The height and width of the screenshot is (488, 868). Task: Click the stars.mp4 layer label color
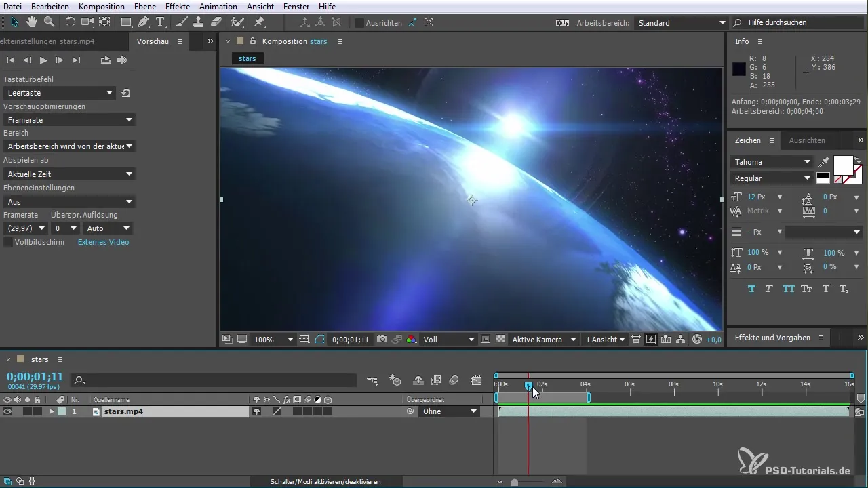(x=62, y=411)
